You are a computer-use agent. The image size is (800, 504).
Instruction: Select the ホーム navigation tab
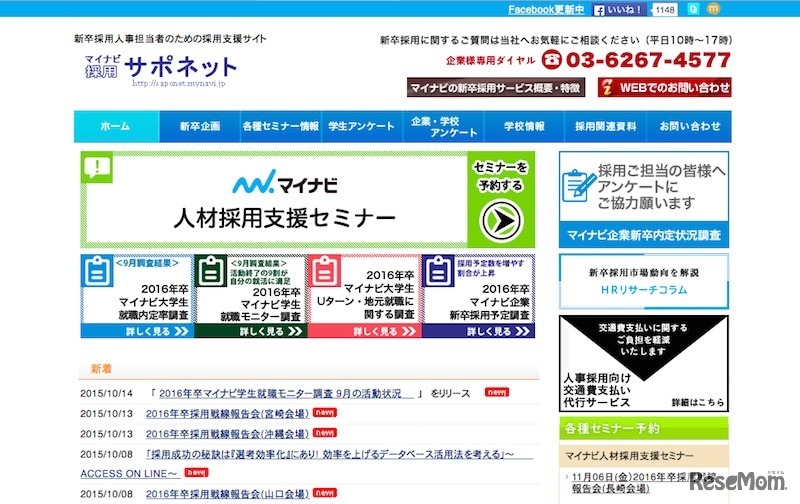pos(116,127)
